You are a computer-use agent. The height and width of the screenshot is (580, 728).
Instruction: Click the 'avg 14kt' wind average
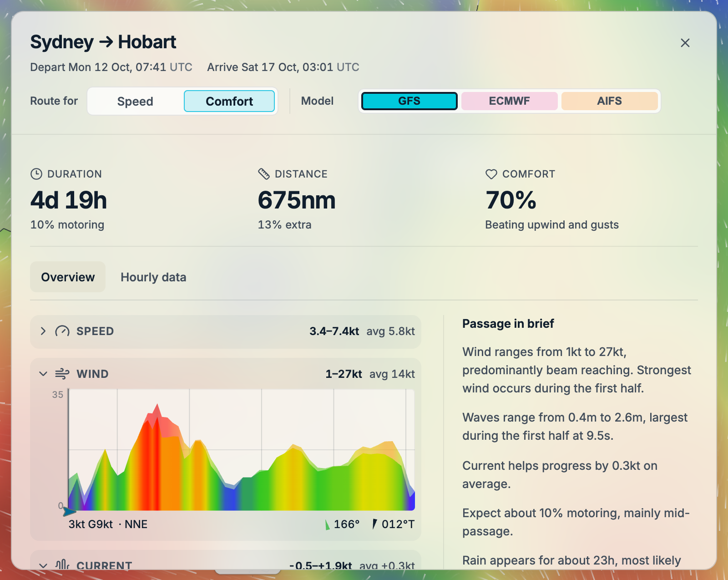392,374
